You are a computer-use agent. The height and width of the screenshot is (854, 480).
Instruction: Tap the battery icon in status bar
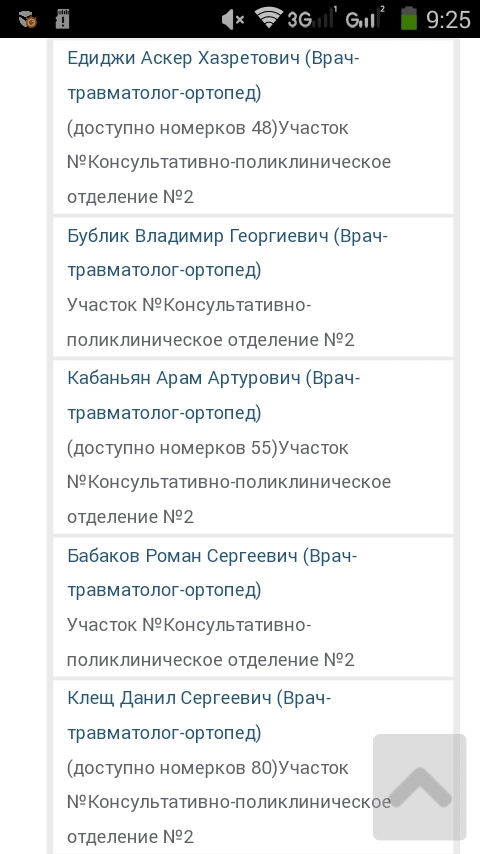coord(409,19)
